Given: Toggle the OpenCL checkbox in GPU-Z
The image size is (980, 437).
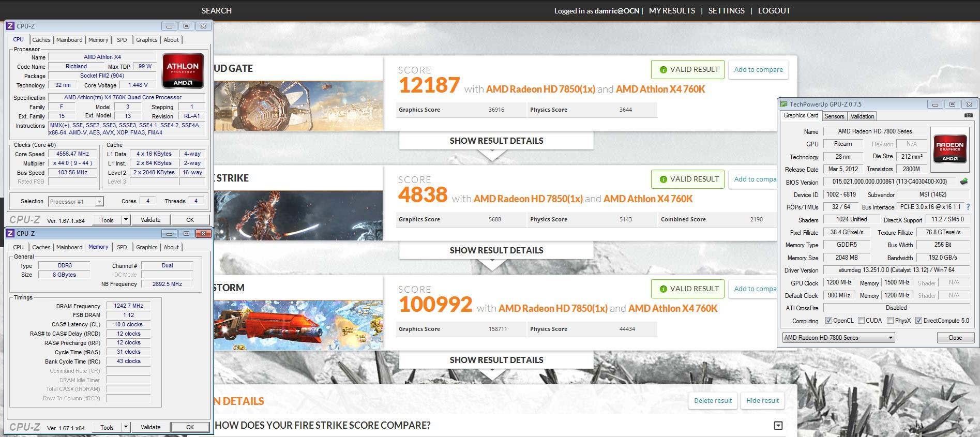Looking at the screenshot, I should pos(829,321).
